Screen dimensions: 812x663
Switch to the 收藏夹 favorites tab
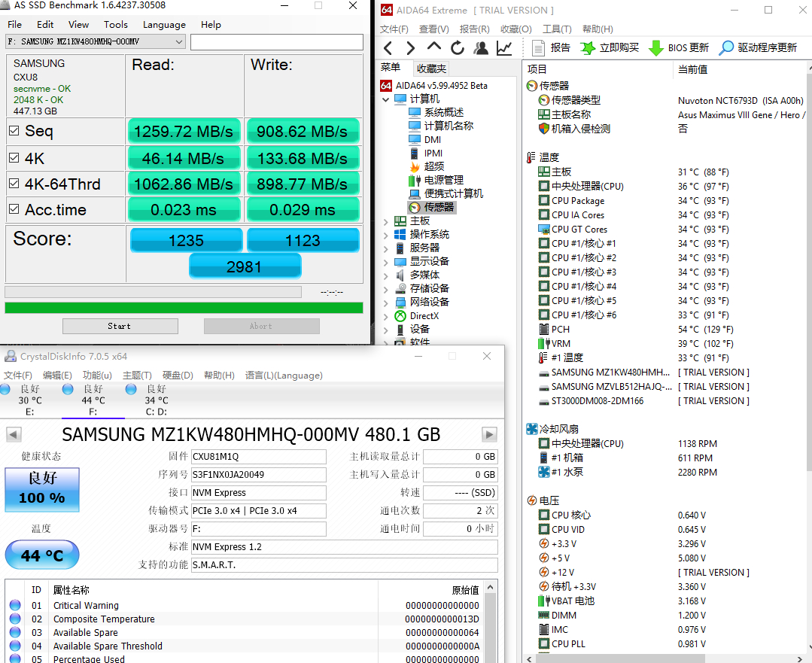(431, 68)
